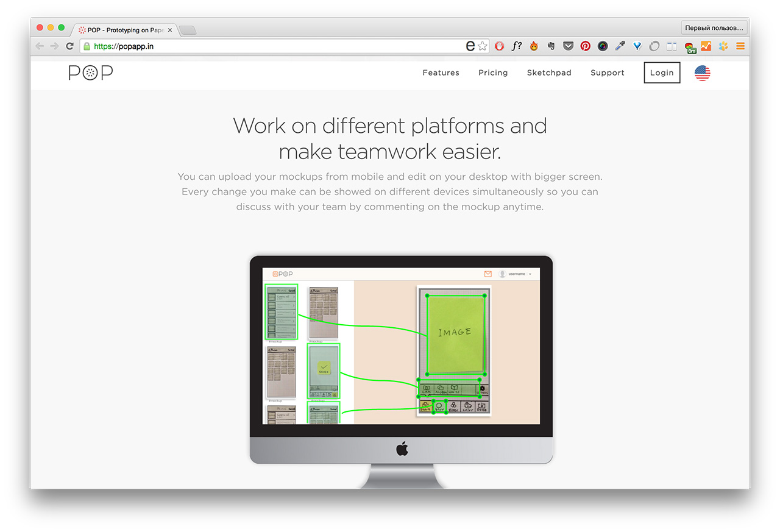Open the Sketchpad link
The image size is (780, 532).
pos(549,73)
